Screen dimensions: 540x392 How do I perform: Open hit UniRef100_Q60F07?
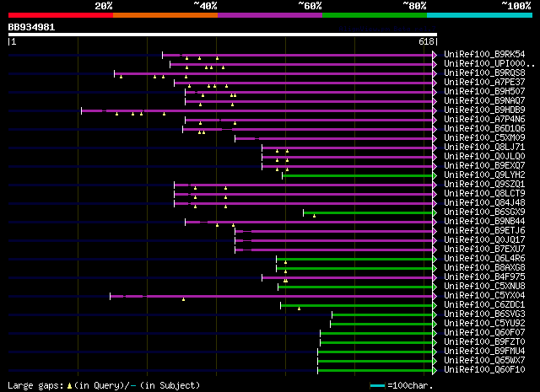[x=484, y=333]
